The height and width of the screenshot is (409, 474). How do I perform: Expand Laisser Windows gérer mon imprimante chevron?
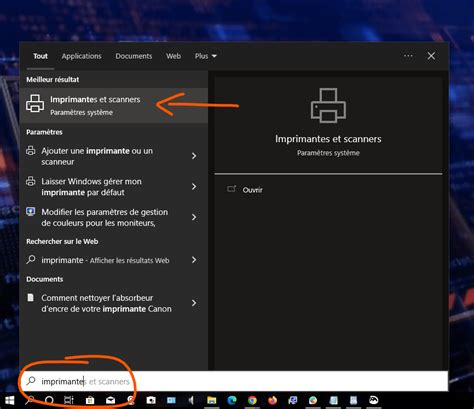(x=194, y=186)
